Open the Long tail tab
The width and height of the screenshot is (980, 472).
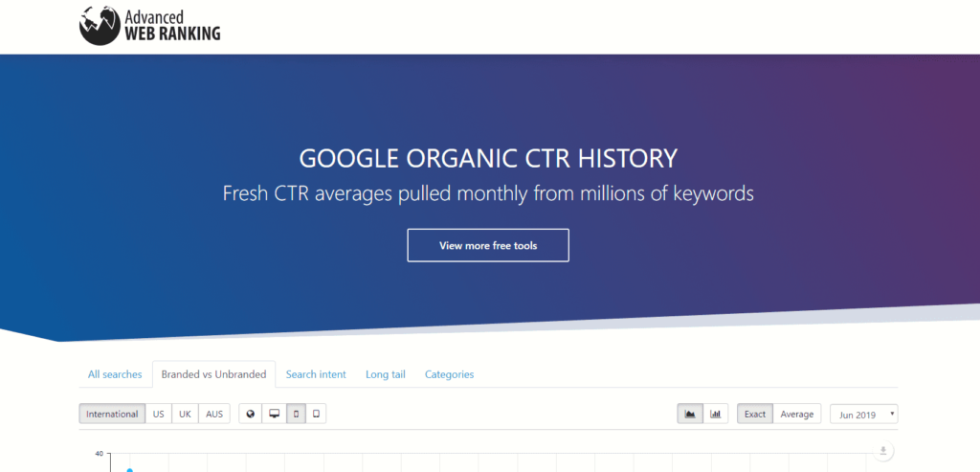[386, 374]
